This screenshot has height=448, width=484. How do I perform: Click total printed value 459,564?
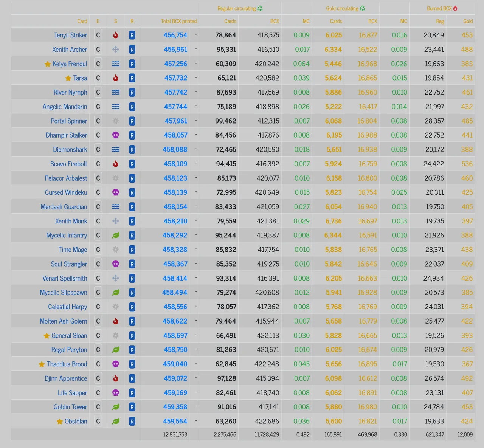pyautogui.click(x=175, y=421)
